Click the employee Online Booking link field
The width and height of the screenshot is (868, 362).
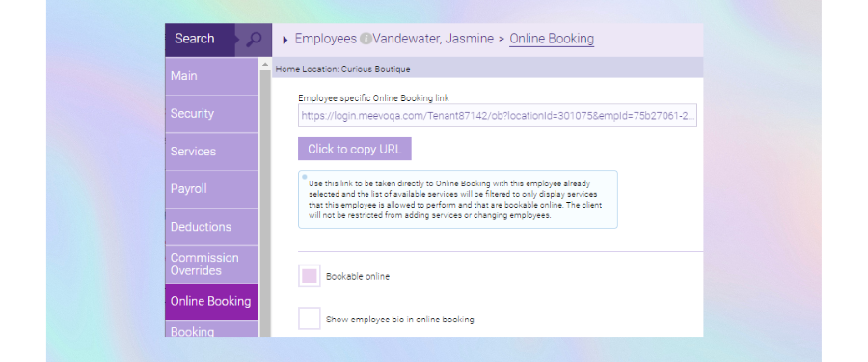pyautogui.click(x=497, y=115)
